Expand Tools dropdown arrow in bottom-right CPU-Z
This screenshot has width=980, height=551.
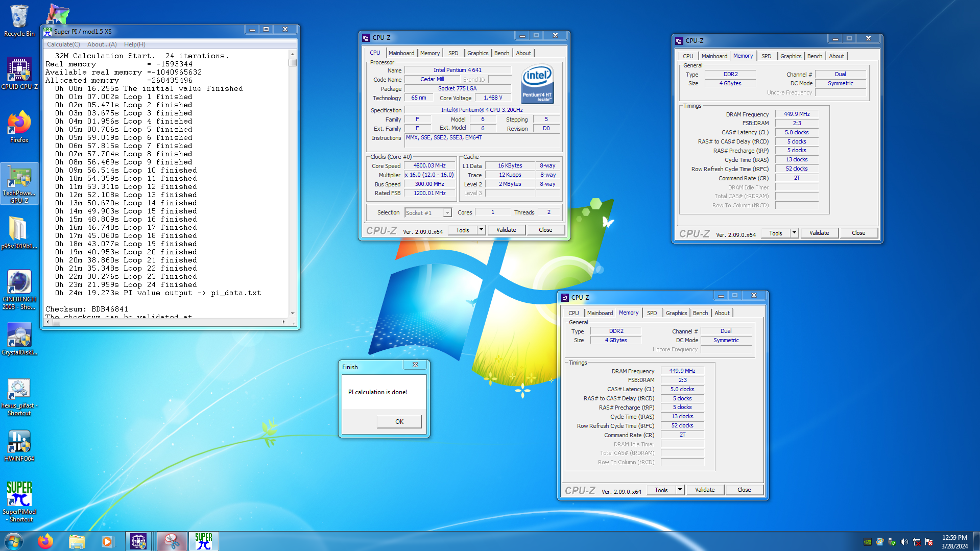(680, 490)
